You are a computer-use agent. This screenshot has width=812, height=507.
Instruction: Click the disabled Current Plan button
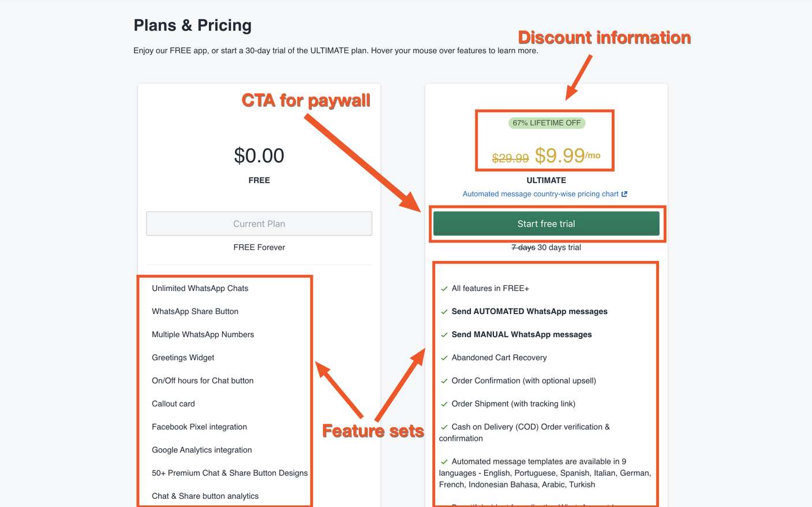[x=259, y=223]
